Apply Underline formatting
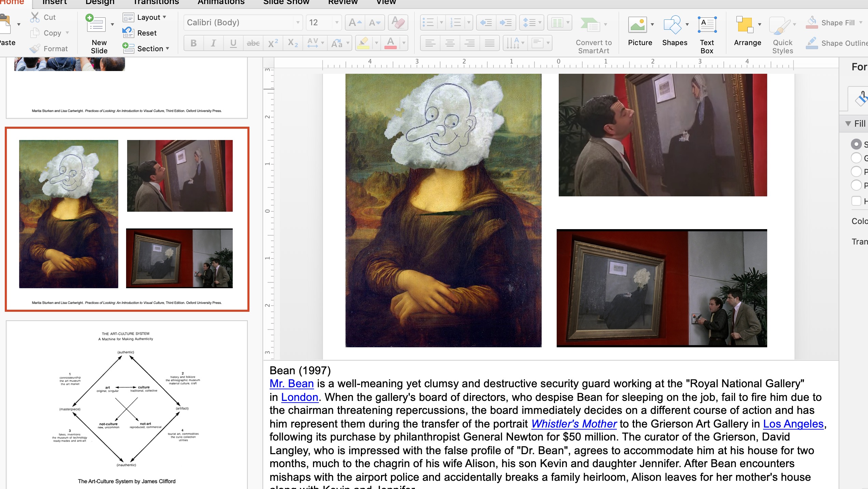 click(233, 43)
